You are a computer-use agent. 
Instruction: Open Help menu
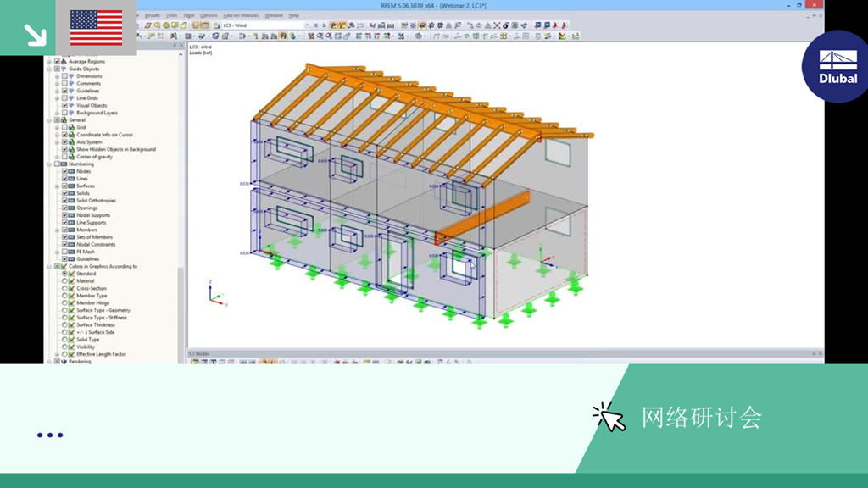[x=294, y=15]
